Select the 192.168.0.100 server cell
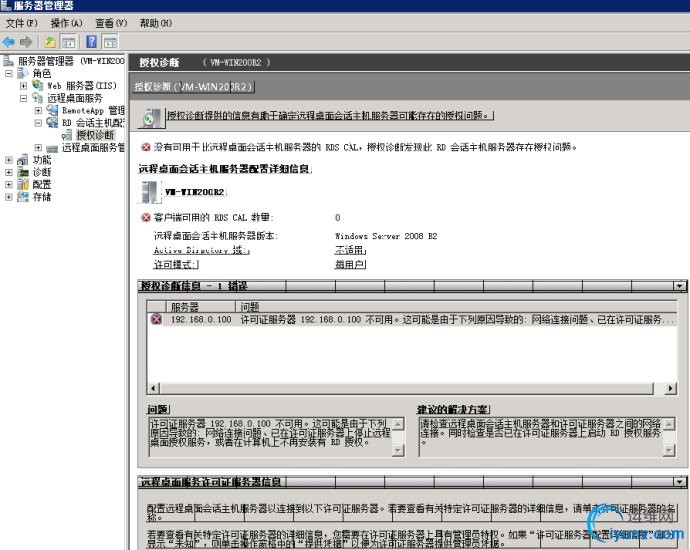The width and height of the screenshot is (690, 550). [x=201, y=319]
